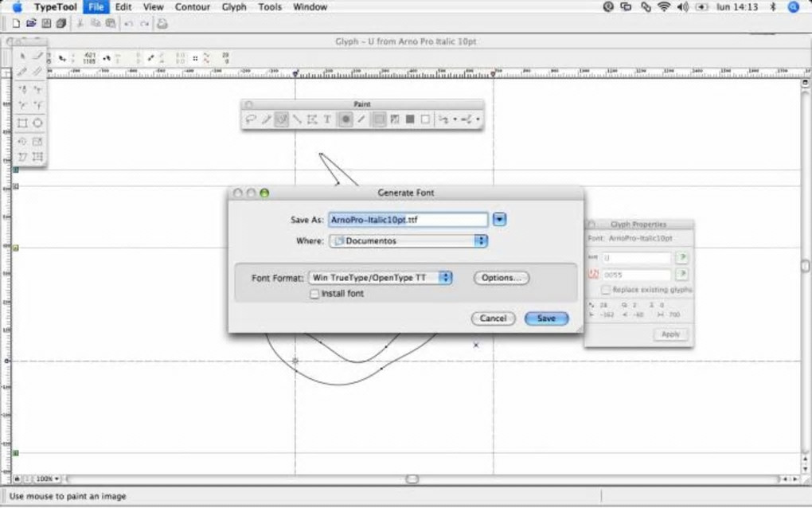Image resolution: width=812 pixels, height=508 pixels.
Task: Click the Save button in Generate Font dialog
Action: [x=546, y=318]
